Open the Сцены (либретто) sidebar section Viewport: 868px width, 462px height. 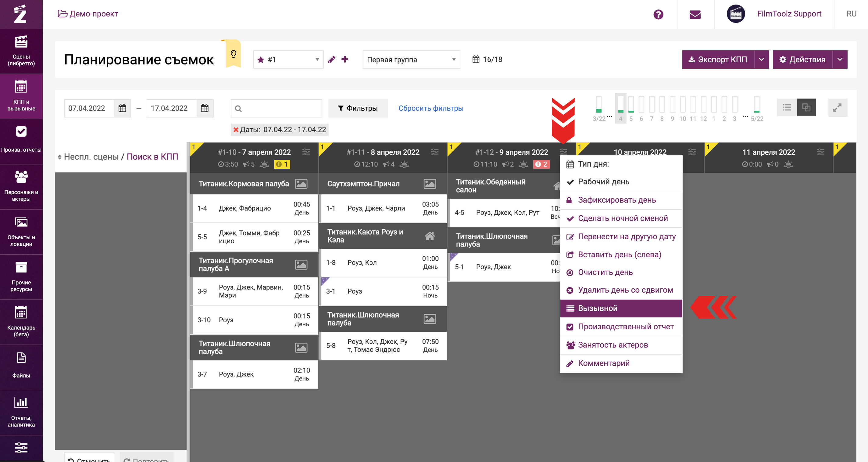coord(21,51)
